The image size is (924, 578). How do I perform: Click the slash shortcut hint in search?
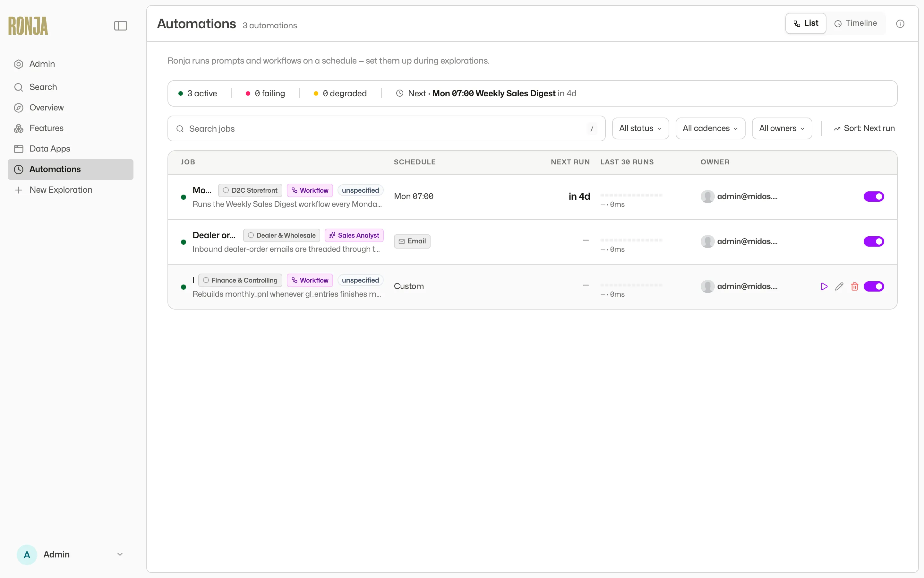tap(591, 129)
